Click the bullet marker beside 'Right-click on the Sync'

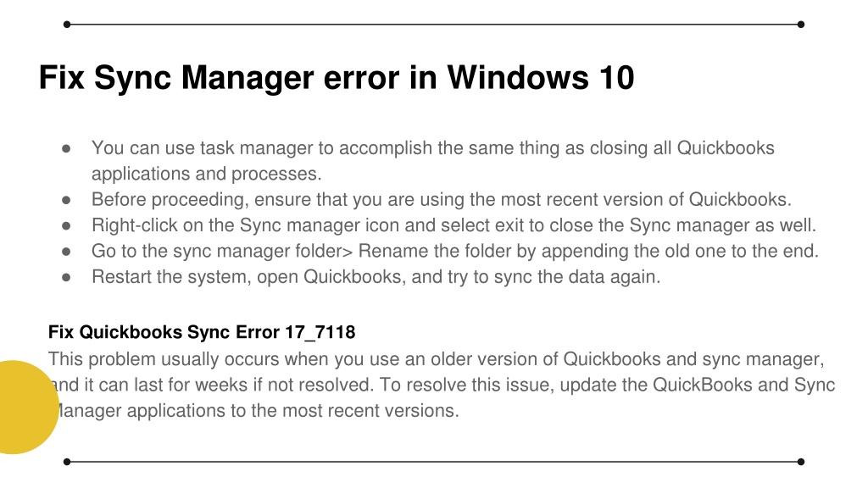pyautogui.click(x=66, y=225)
